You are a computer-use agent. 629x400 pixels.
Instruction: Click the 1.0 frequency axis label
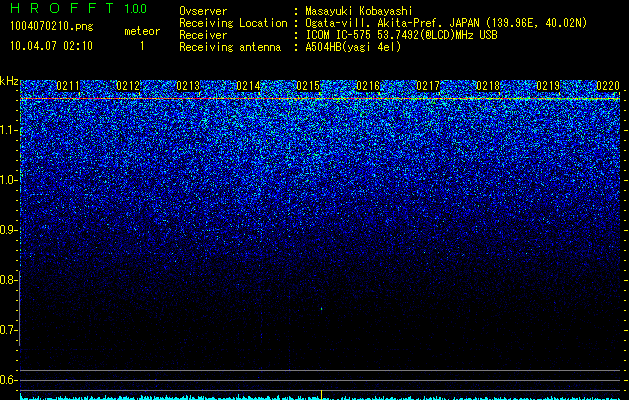point(8,180)
